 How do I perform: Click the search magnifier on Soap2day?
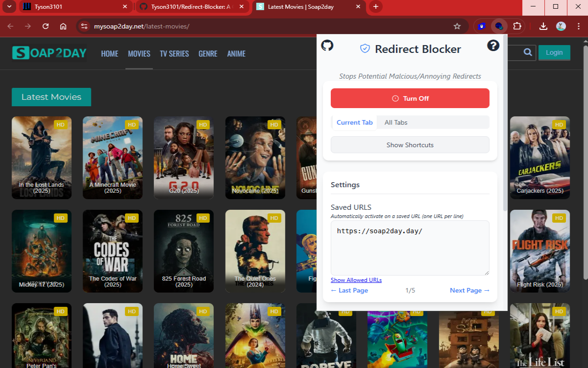(528, 52)
